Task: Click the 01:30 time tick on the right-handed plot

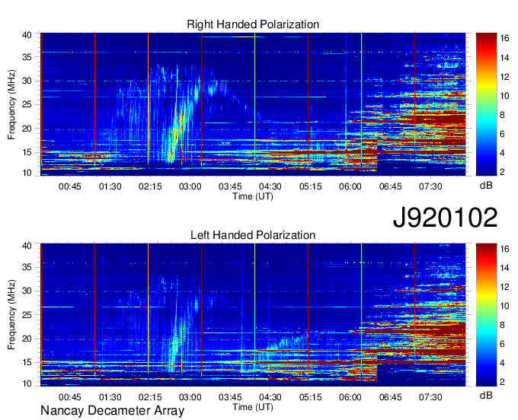Action: point(110,186)
